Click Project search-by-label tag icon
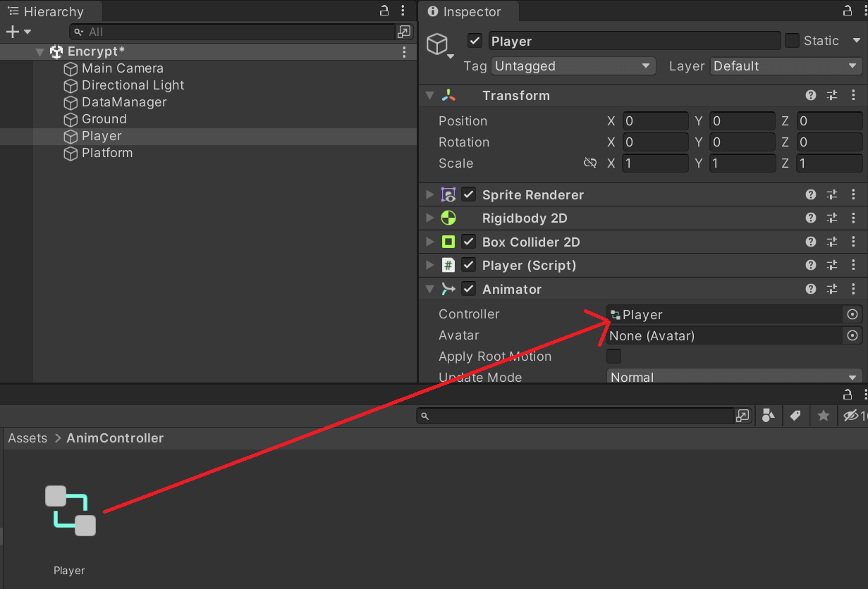868x589 pixels. [x=795, y=416]
